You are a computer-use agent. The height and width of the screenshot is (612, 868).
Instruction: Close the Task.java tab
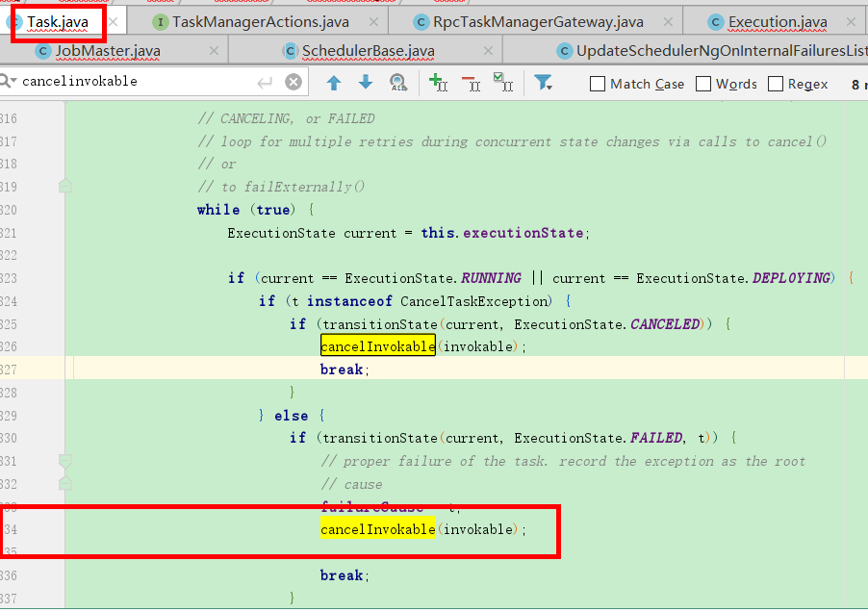113,22
